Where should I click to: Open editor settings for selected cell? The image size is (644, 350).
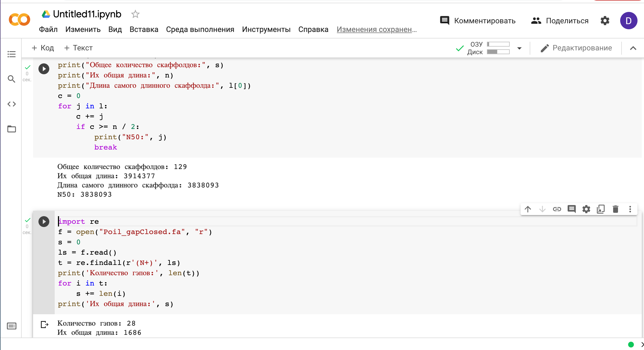click(x=586, y=209)
